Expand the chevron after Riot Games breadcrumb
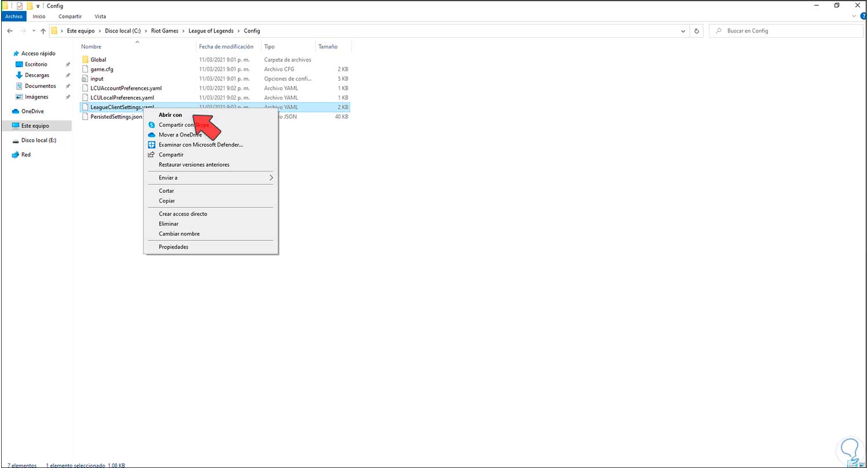The image size is (868, 468). [184, 31]
